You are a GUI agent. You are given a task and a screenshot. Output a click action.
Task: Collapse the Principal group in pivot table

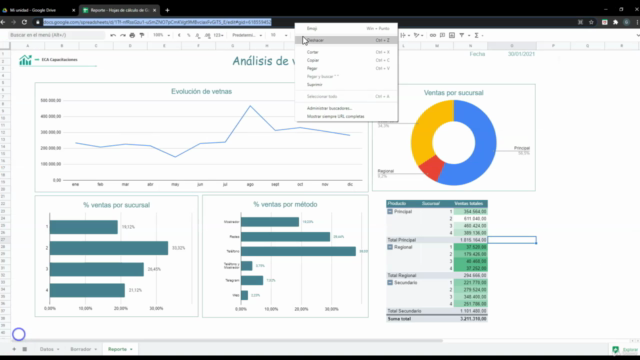(390, 211)
